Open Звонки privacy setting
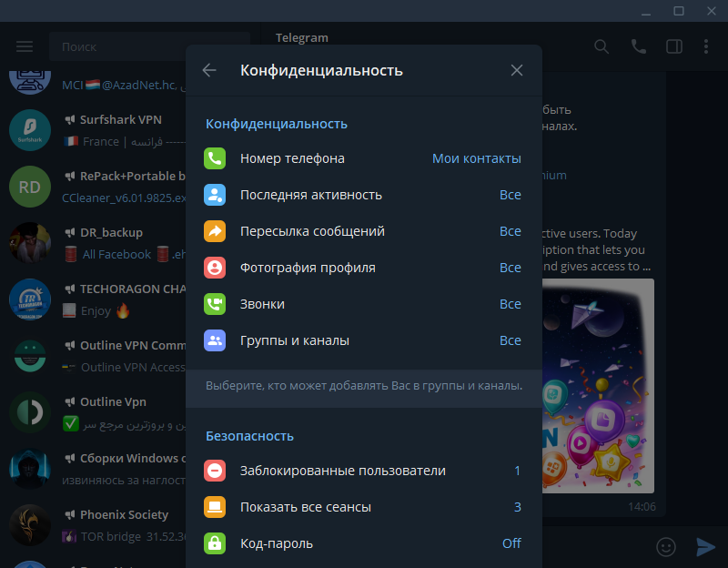The image size is (728, 568). pos(363,304)
